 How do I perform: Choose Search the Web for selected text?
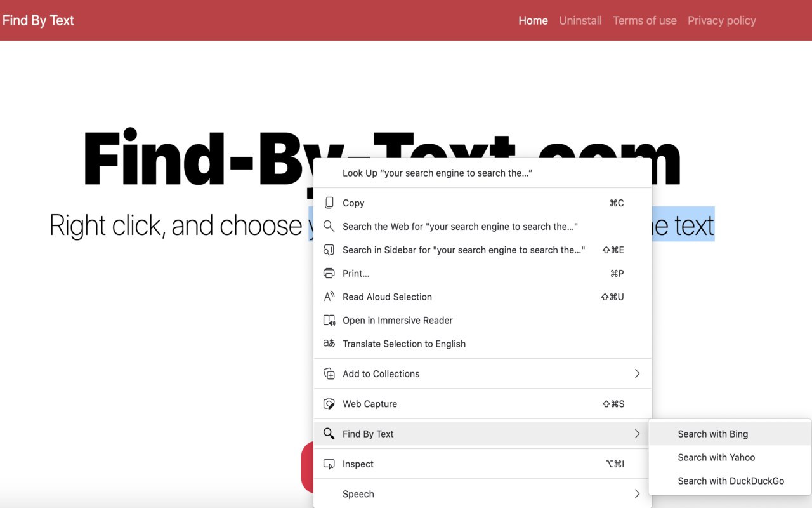[483, 227]
